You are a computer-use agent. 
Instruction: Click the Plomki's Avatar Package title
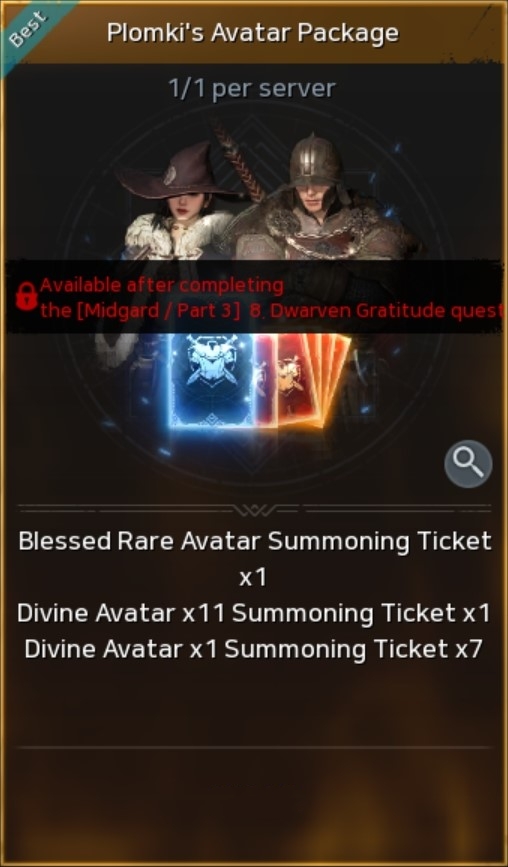(253, 33)
